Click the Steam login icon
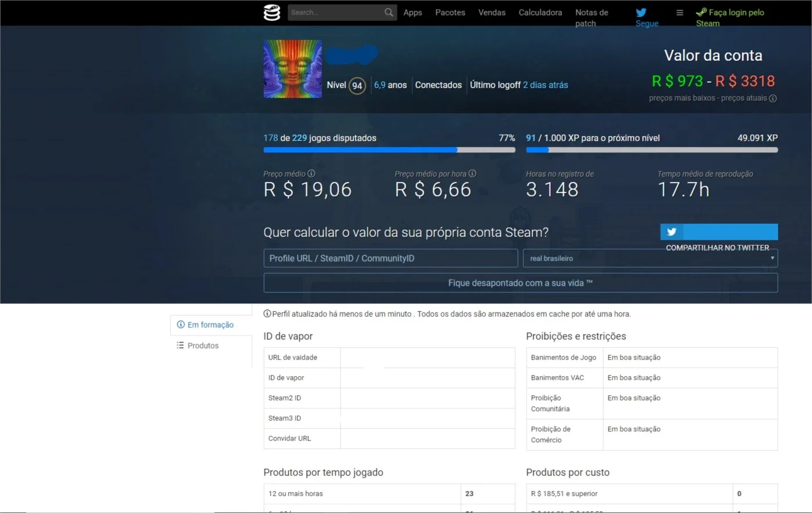812x513 pixels. tap(701, 12)
